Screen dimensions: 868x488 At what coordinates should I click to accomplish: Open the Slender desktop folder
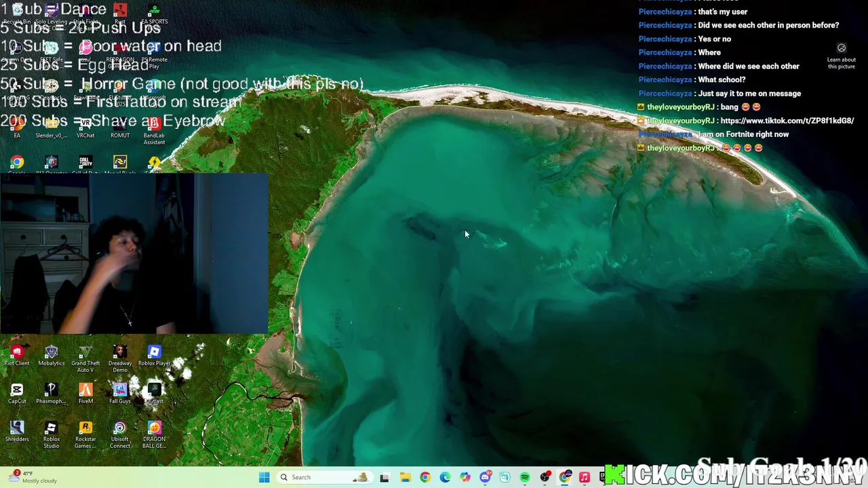52,127
